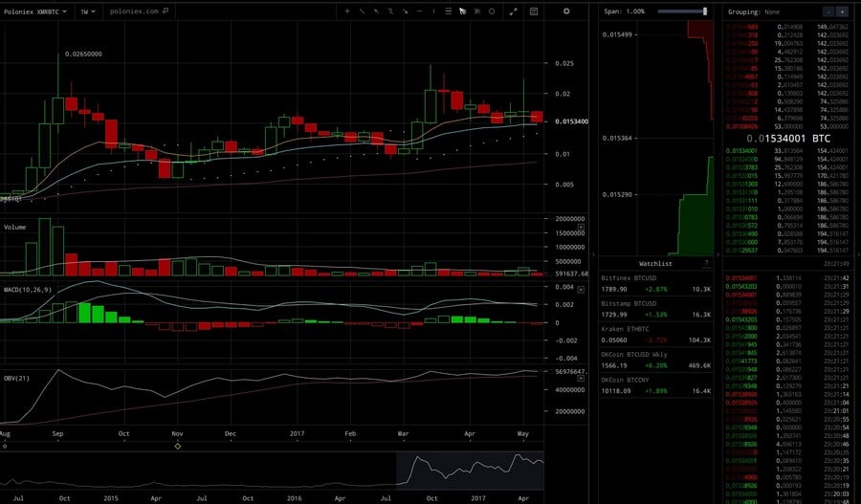The image size is (861, 504).
Task: Click the 0.015499 depth chart label
Action: point(616,34)
